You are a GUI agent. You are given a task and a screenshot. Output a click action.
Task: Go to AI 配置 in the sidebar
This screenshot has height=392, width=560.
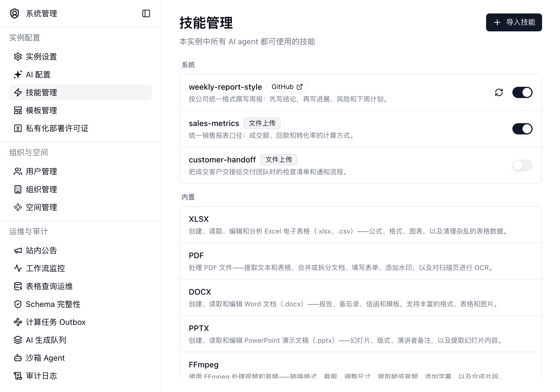(x=80, y=74)
